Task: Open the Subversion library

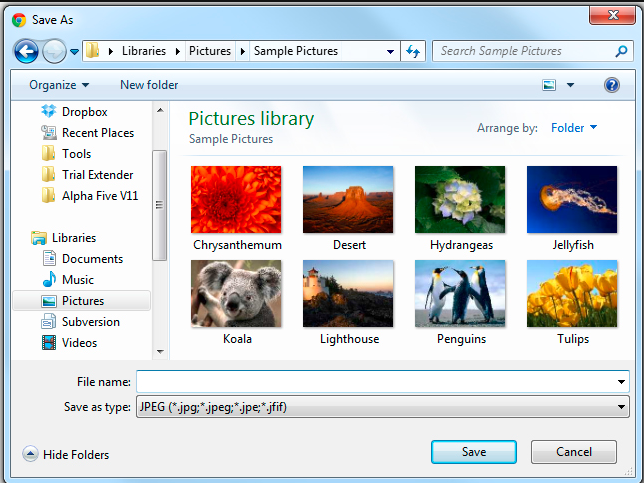Action: [x=80, y=322]
